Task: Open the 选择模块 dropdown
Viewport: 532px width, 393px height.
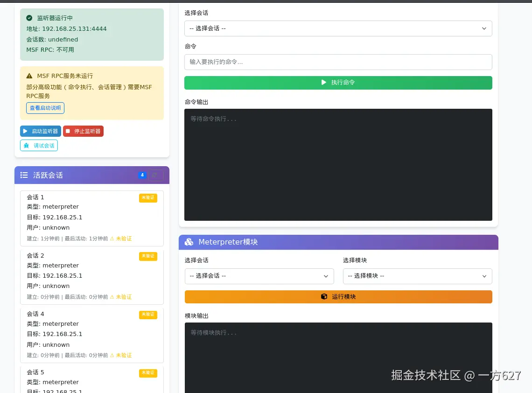Action: click(x=417, y=276)
